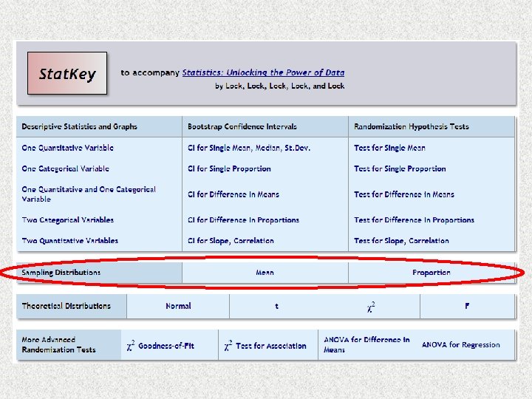Viewport: 532px width, 399px height.
Task: Click Descriptive Statistics and Graphs header
Action: [79, 126]
